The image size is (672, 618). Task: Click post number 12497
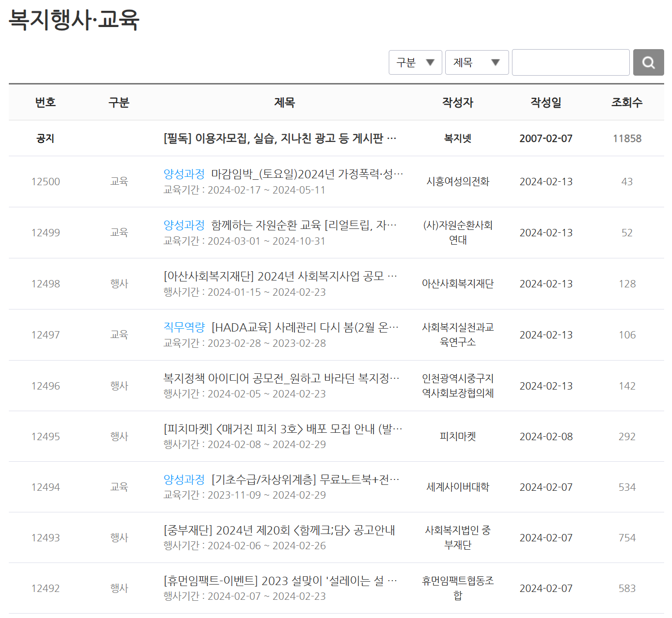(46, 335)
